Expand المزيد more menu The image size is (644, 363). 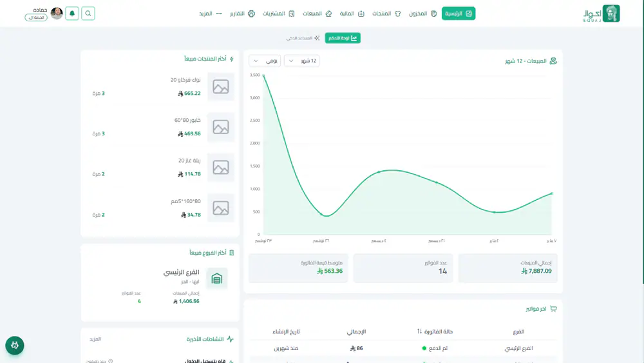coord(211,14)
